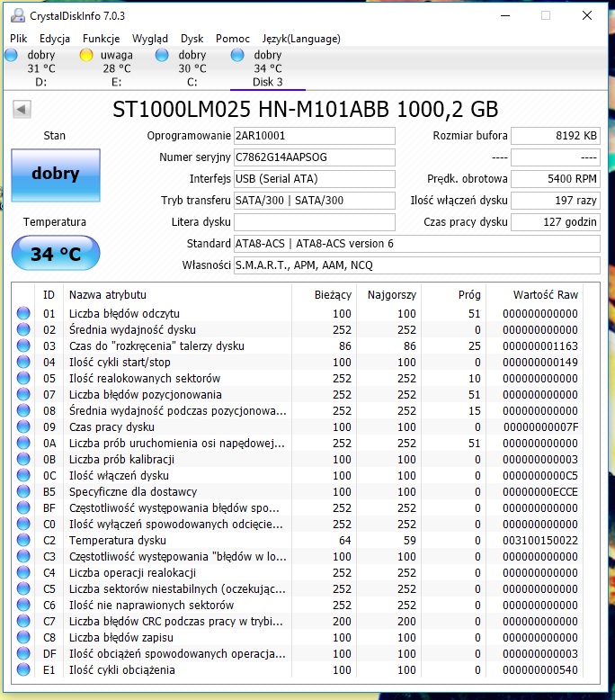
Task: Click the previous disk arrow button
Action: click(x=22, y=109)
